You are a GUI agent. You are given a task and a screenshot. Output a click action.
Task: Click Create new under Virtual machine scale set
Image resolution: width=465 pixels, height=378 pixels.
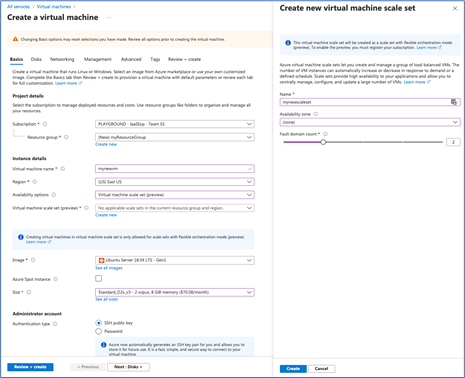pos(106,215)
